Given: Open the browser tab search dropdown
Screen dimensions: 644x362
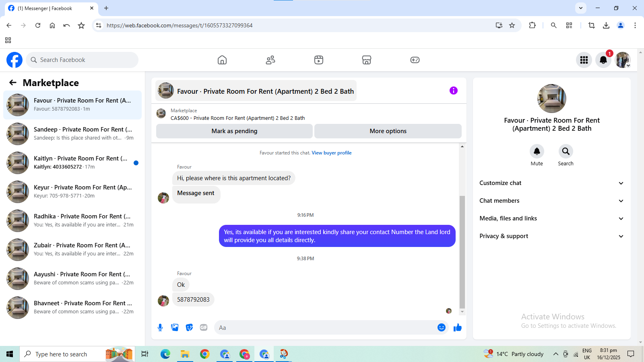Looking at the screenshot, I should (x=581, y=8).
